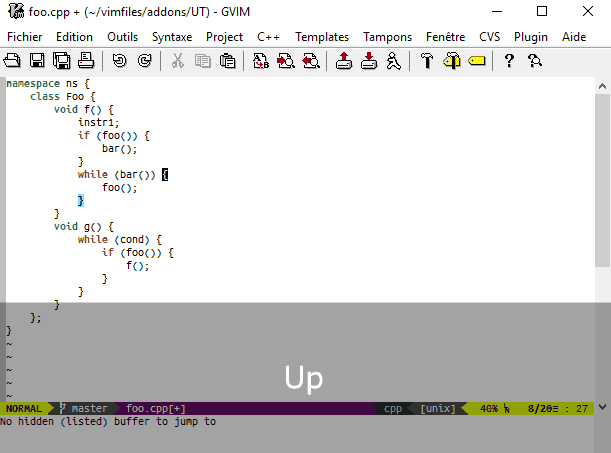Click the cpp filetype indicator

point(393,409)
